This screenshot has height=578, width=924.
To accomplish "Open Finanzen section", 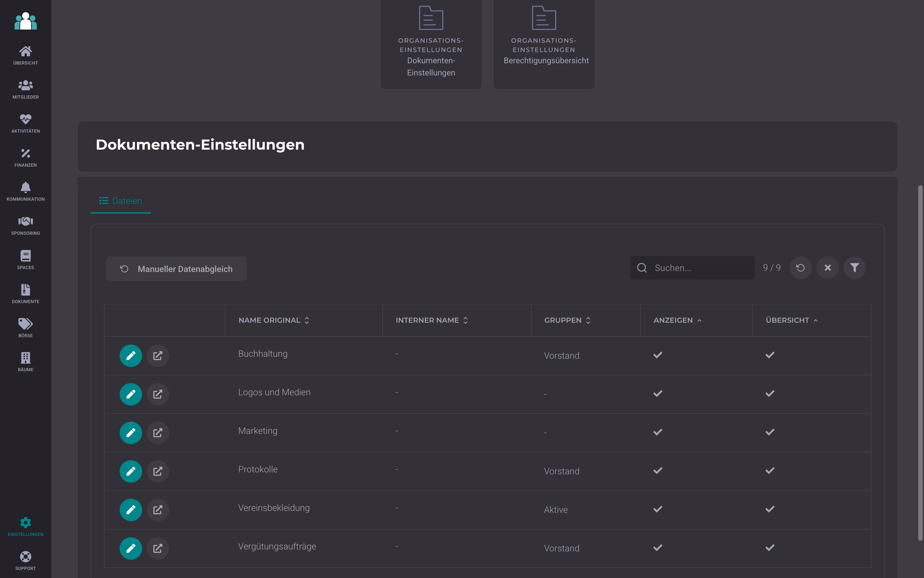I will [26, 158].
